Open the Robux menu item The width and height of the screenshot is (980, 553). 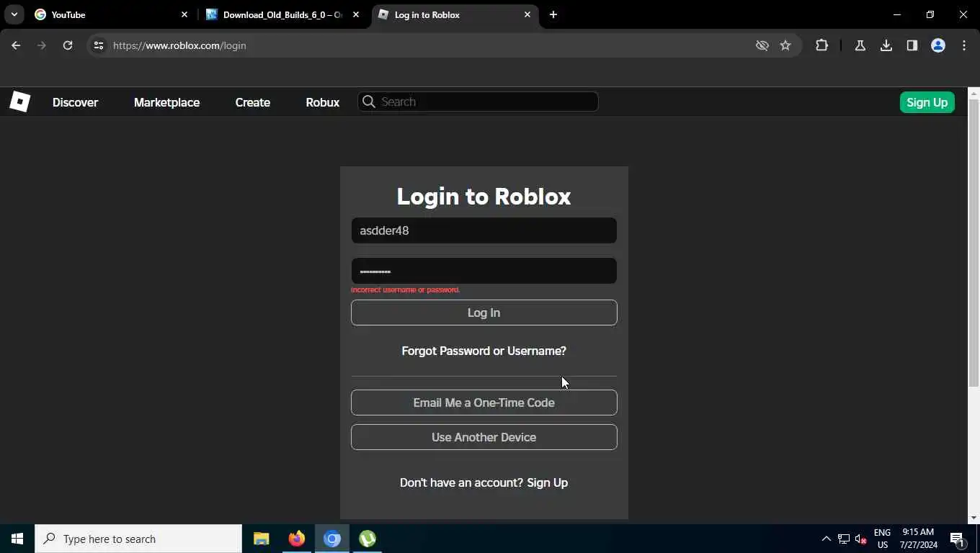click(322, 102)
